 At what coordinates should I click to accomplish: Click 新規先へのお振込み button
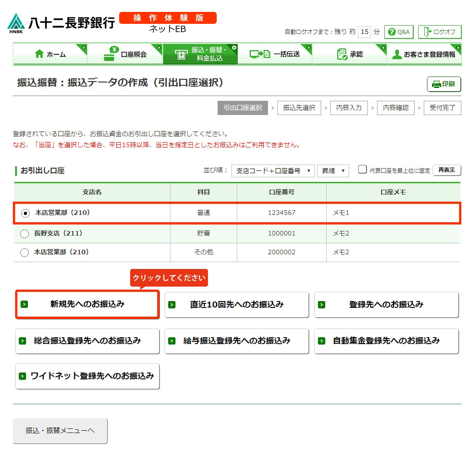point(87,304)
